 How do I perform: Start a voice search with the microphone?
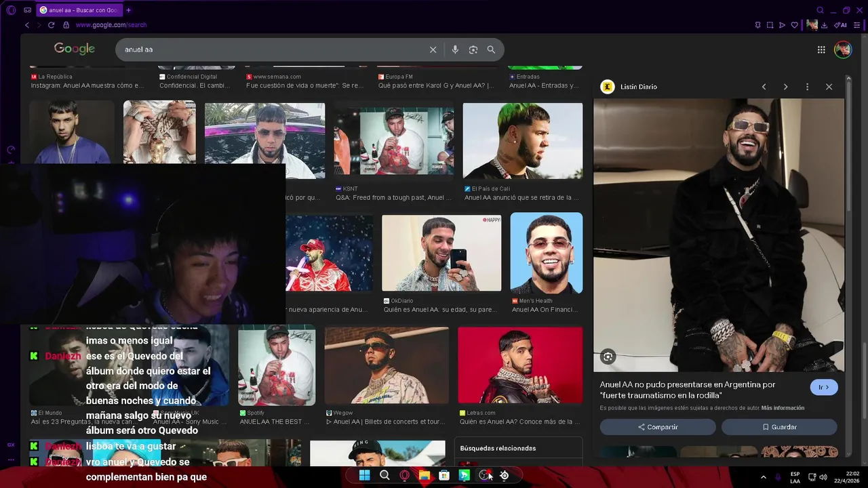(x=455, y=49)
